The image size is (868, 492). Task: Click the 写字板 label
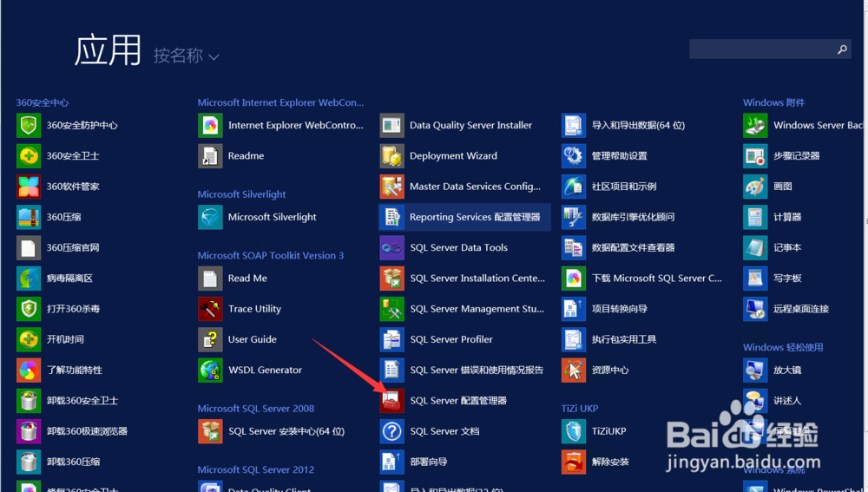click(787, 279)
